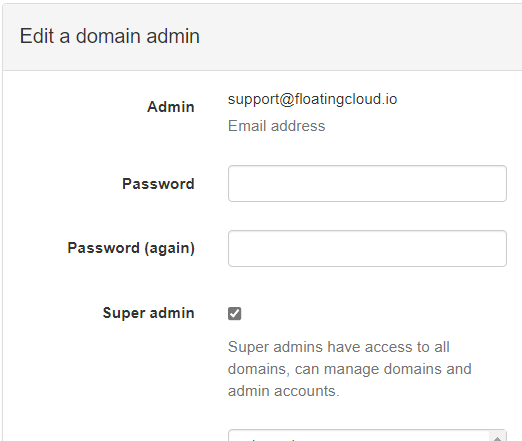Click the Email address hint text
Viewport: 522px width, 441px height.
(276, 126)
